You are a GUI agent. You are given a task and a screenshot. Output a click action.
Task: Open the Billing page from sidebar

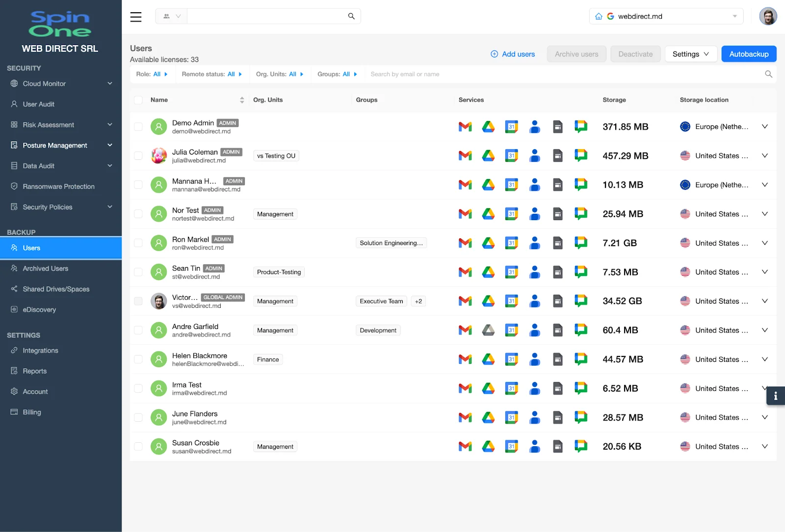pos(32,412)
